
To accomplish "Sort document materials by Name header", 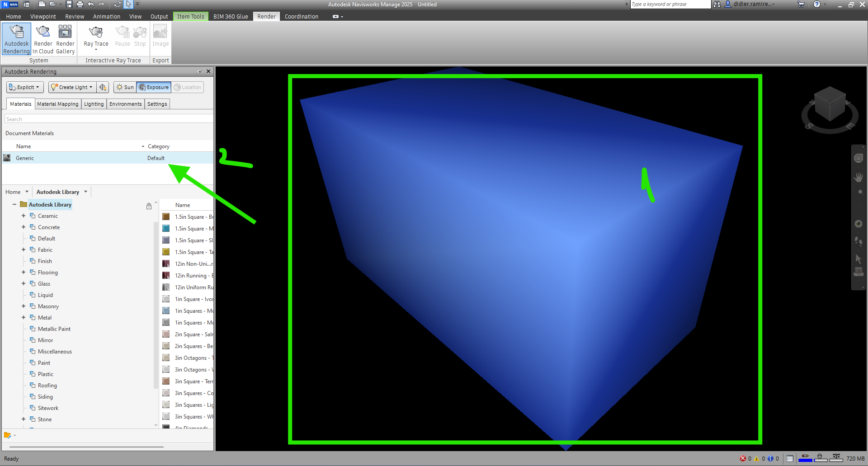I will pyautogui.click(x=24, y=146).
